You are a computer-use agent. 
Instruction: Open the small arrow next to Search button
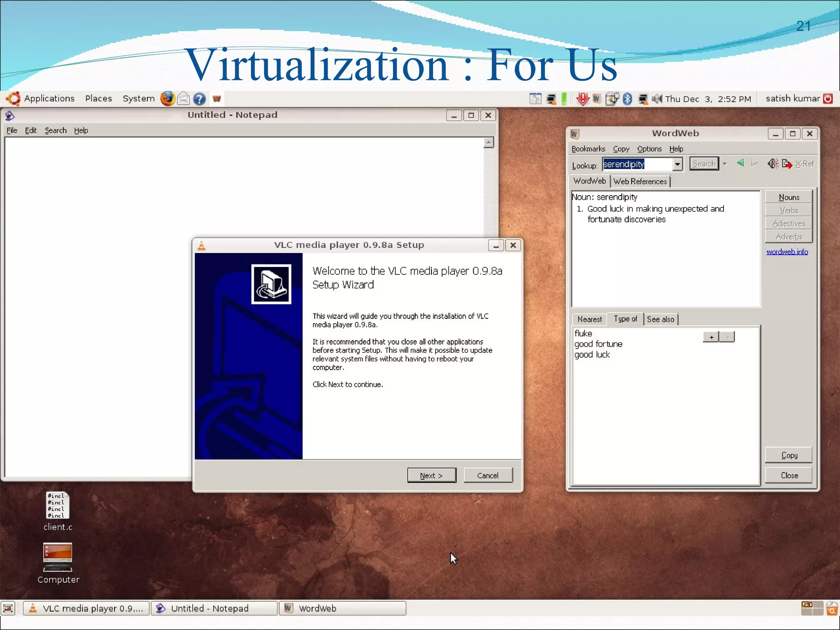(725, 164)
